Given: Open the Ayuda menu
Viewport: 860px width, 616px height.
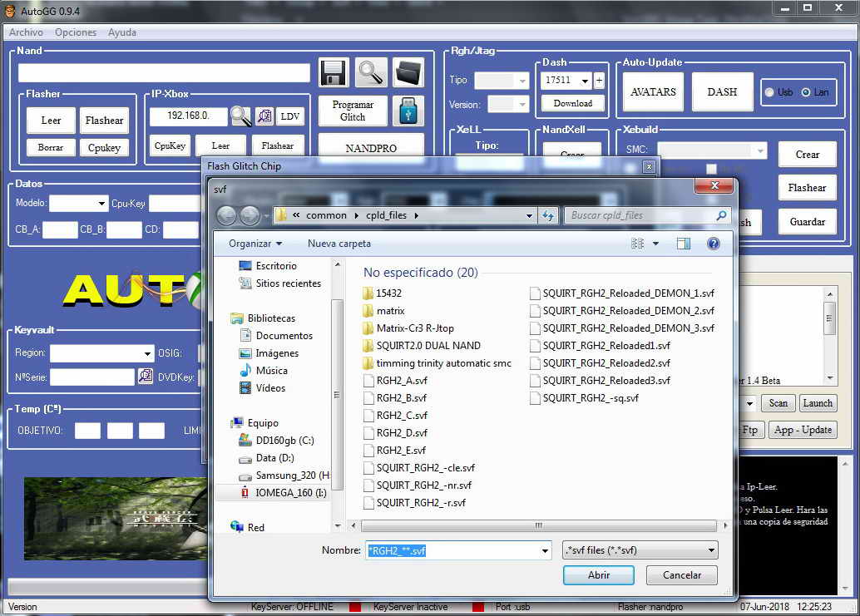Looking at the screenshot, I should pos(122,32).
